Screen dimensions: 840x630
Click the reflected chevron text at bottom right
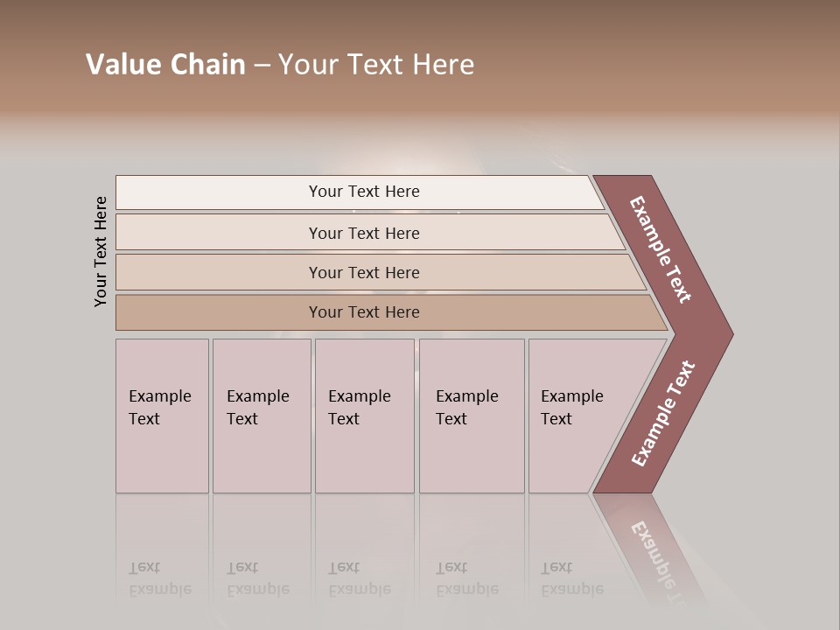click(x=658, y=556)
